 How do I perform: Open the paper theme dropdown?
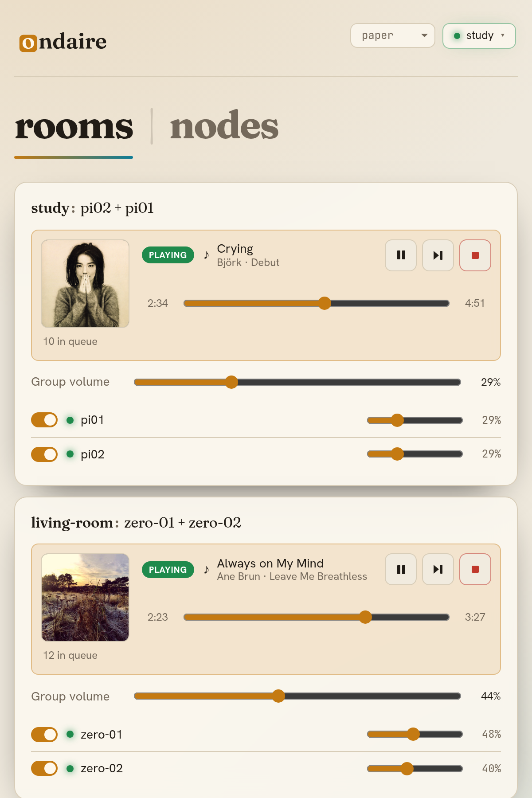coord(393,35)
